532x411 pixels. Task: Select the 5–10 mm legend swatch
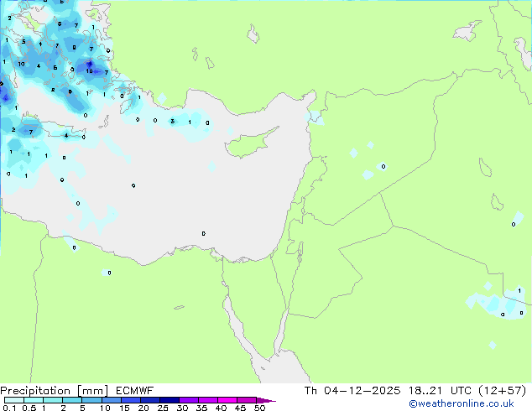click(91, 400)
